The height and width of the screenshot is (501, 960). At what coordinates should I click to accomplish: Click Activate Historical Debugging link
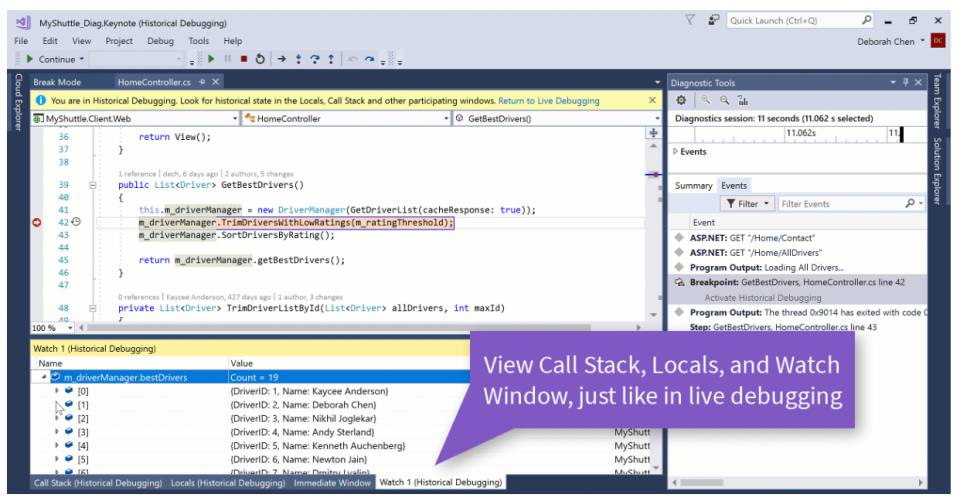point(763,298)
